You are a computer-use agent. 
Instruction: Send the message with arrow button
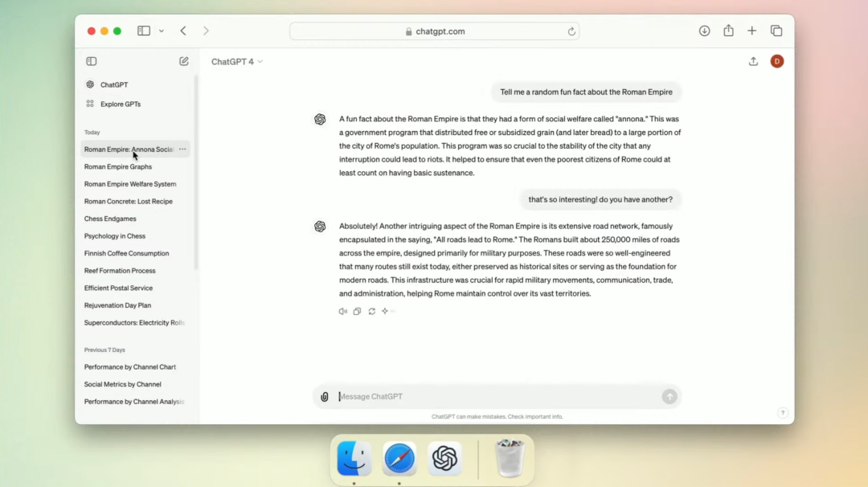pos(669,397)
